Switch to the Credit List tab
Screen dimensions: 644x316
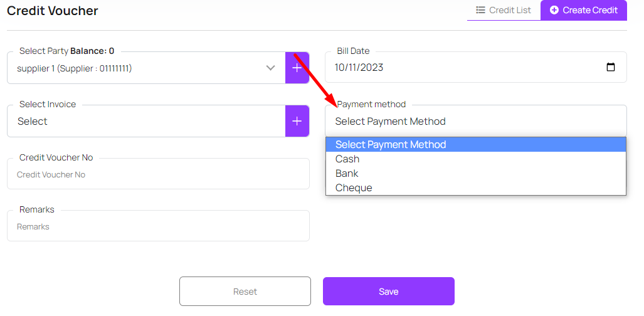(504, 10)
